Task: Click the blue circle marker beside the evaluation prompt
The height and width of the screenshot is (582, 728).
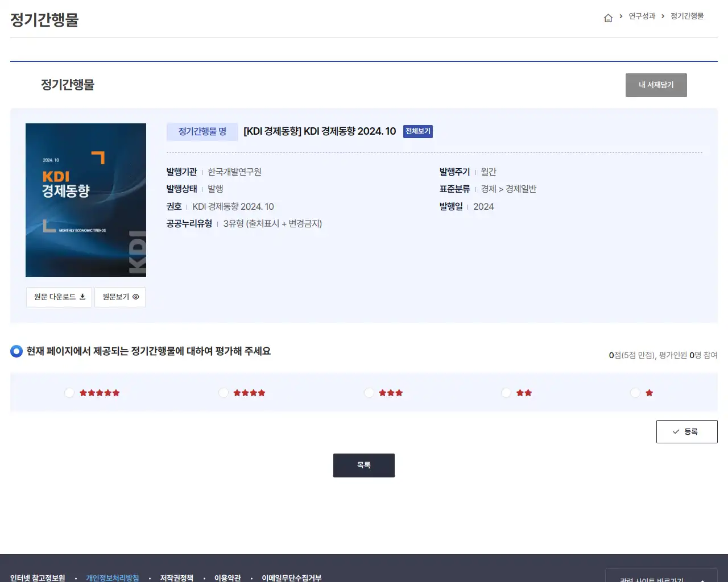Action: pyautogui.click(x=16, y=351)
